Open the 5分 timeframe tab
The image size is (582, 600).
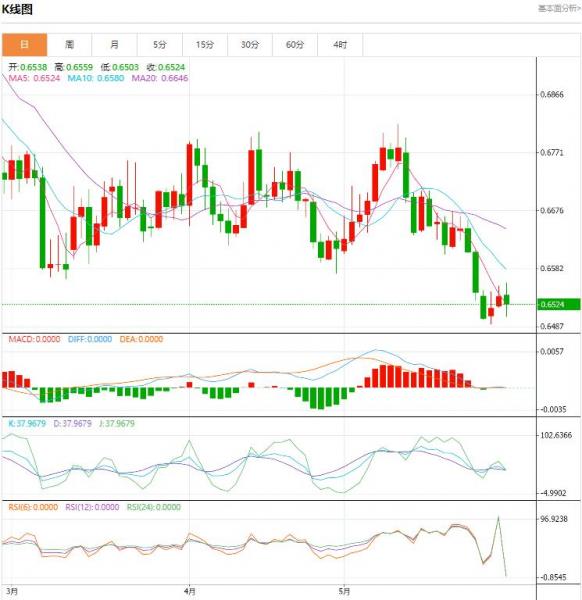[x=160, y=45]
